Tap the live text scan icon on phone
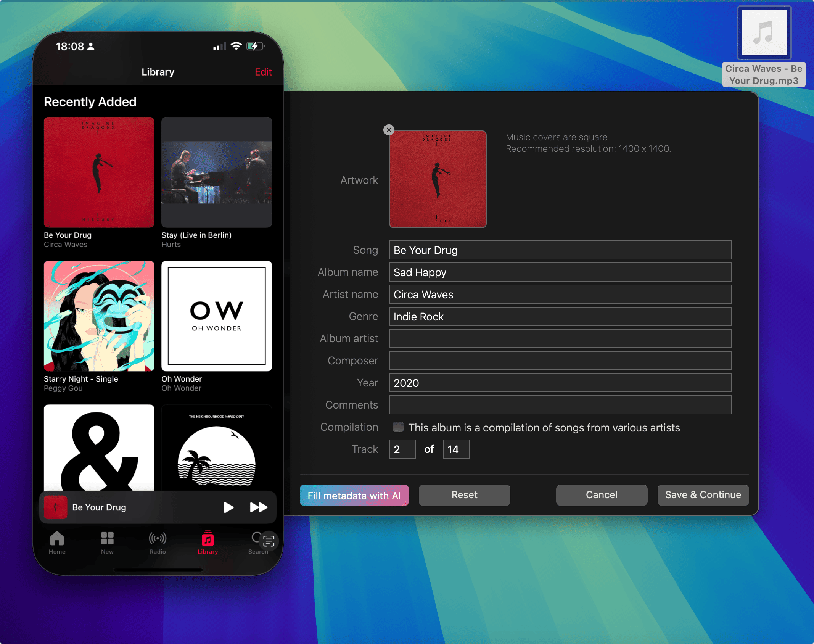Screen dimensions: 814x644 pyautogui.click(x=269, y=541)
